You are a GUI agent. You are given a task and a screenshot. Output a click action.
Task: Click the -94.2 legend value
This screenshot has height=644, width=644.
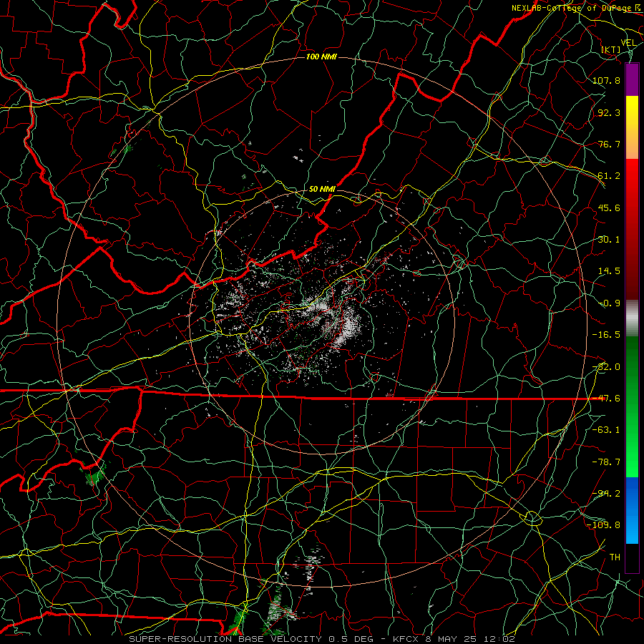tap(606, 494)
